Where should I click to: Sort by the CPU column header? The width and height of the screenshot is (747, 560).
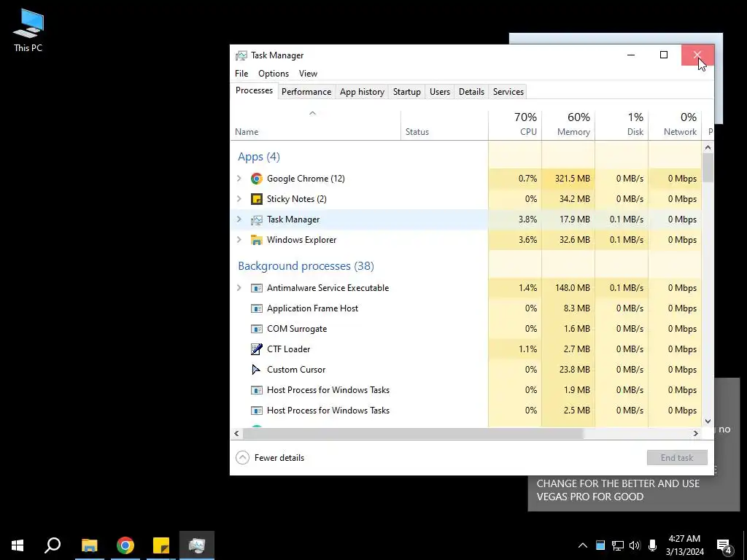[515, 125]
